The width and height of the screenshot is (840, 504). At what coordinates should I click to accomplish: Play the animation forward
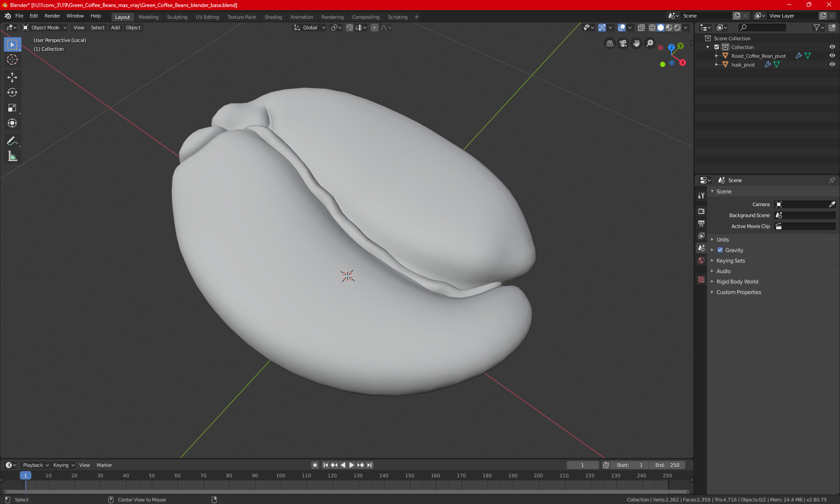coord(352,465)
